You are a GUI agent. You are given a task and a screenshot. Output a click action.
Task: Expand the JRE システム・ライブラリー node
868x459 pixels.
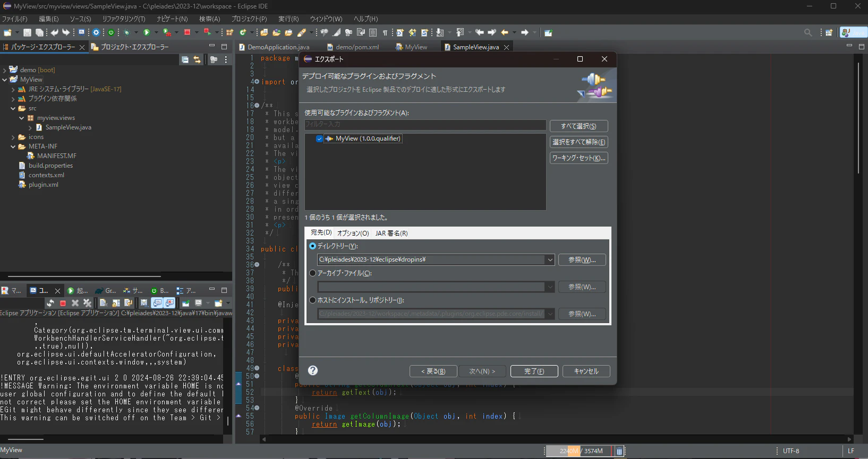(13, 89)
